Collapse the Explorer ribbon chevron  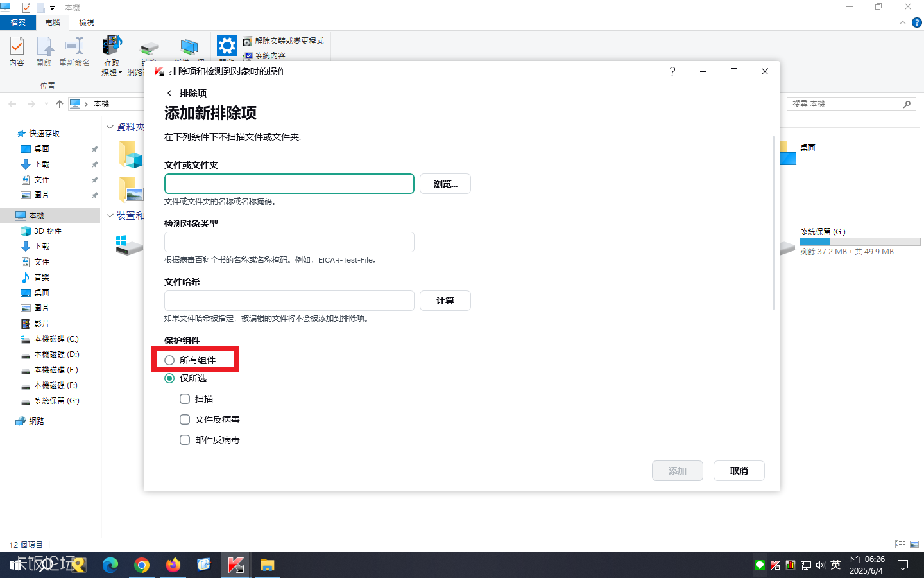click(x=902, y=22)
